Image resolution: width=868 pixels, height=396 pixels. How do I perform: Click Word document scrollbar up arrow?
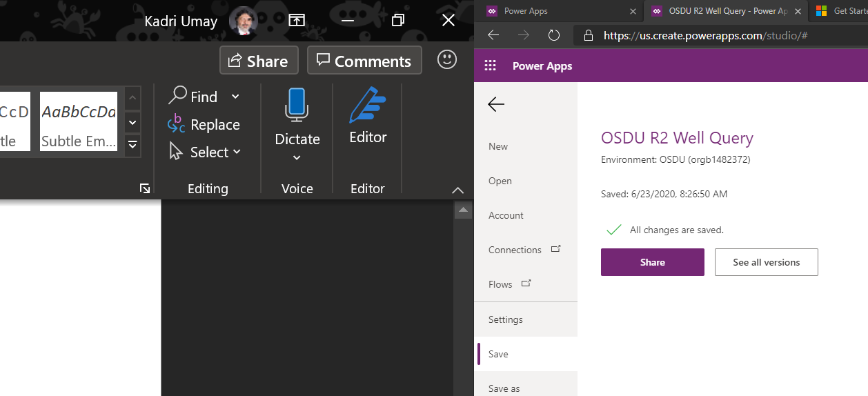click(463, 210)
